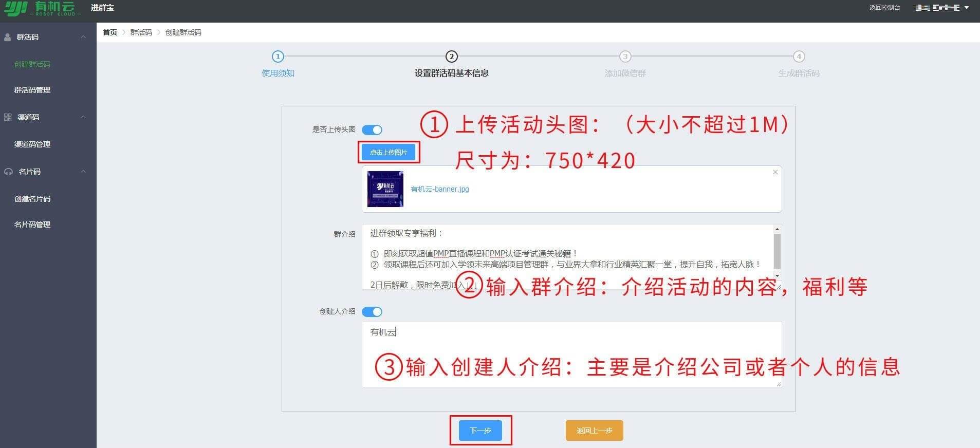
Task: Click the 名片码 headset icon
Action: point(8,172)
